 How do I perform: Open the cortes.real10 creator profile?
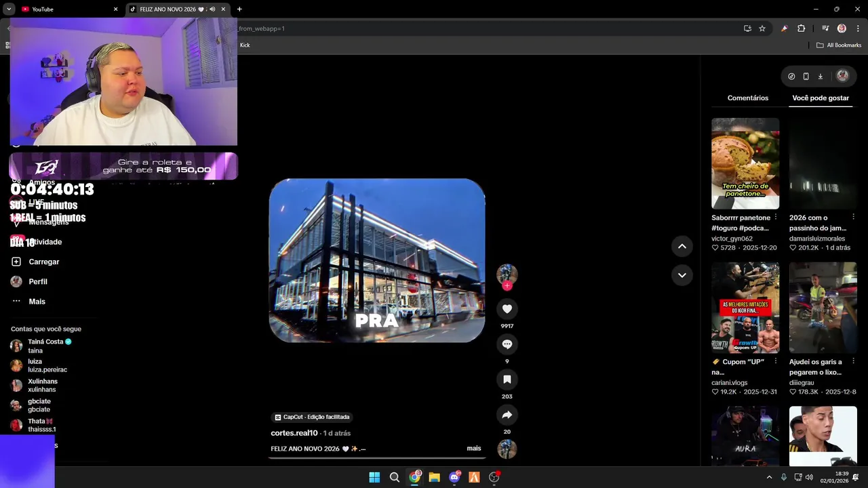click(x=294, y=433)
